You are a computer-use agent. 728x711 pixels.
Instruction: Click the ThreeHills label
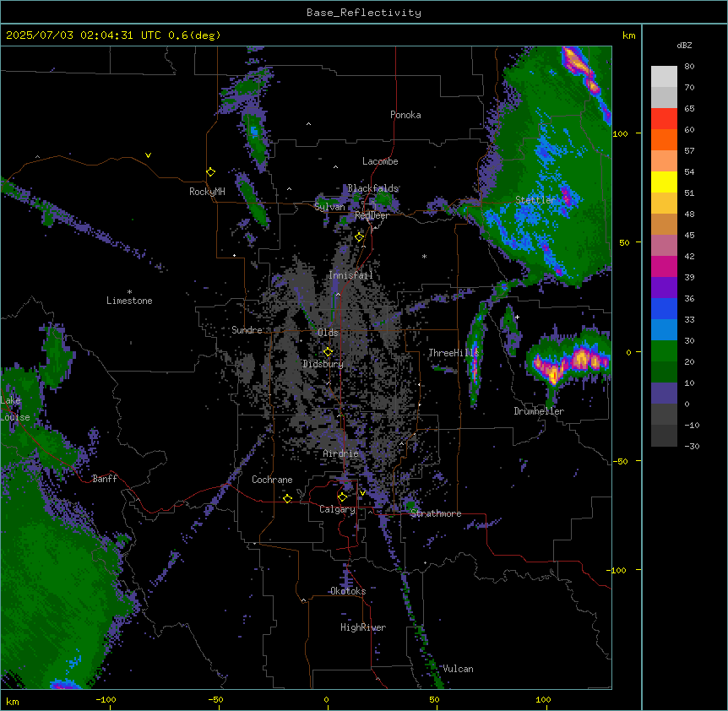[454, 353]
